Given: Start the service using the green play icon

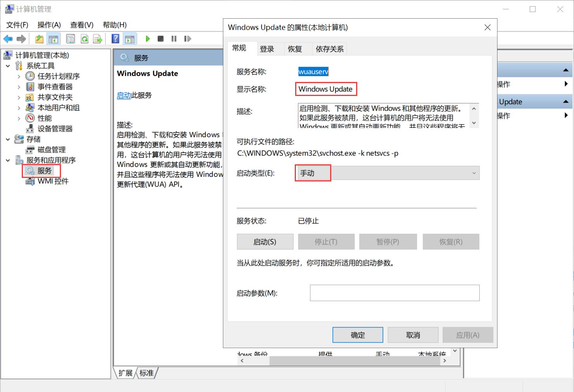Looking at the screenshot, I should click(x=148, y=38).
